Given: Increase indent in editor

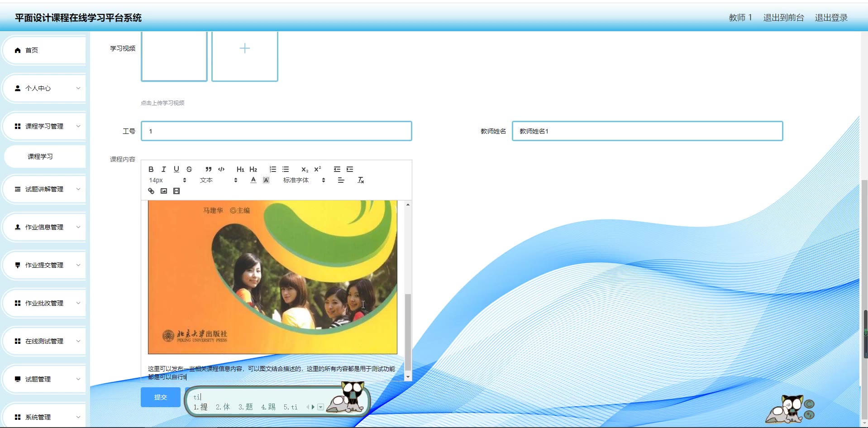Looking at the screenshot, I should tap(349, 169).
